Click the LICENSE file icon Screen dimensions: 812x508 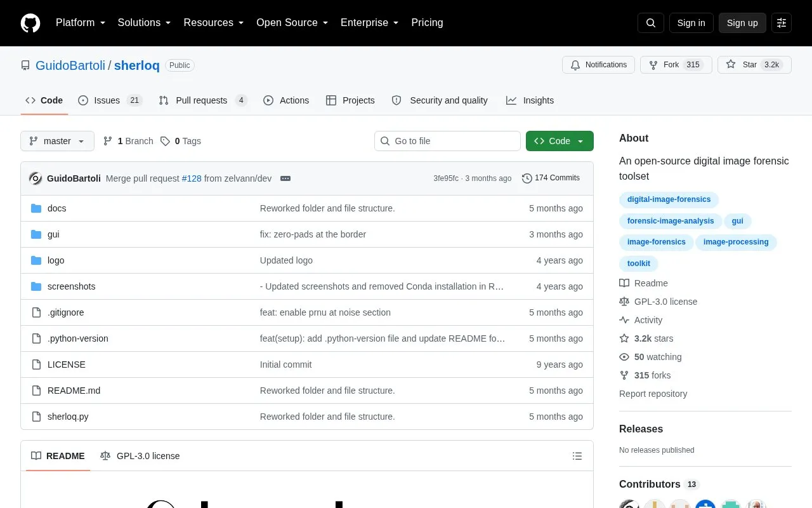click(x=36, y=364)
